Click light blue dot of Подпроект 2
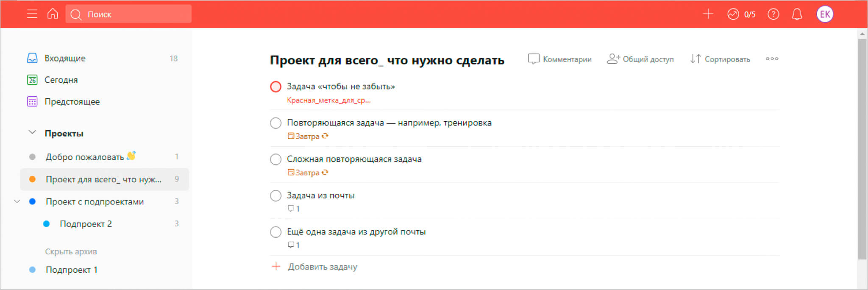The width and height of the screenshot is (868, 290). coord(47,224)
